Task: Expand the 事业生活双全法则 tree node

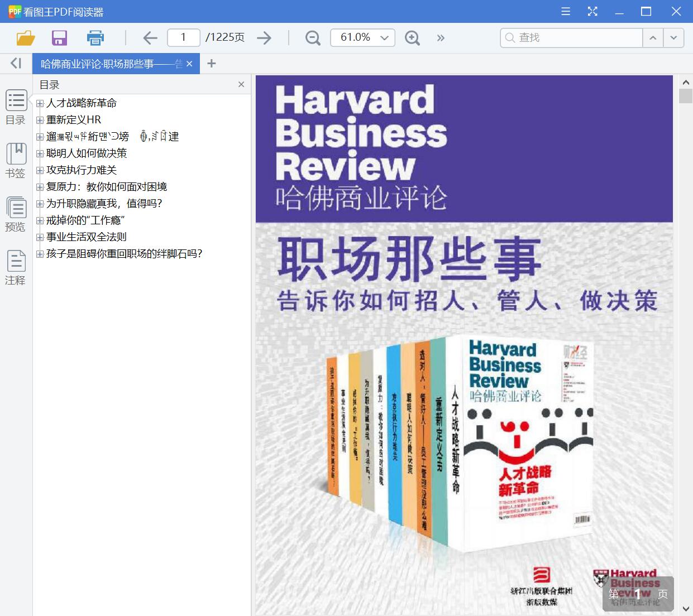Action: coord(40,237)
